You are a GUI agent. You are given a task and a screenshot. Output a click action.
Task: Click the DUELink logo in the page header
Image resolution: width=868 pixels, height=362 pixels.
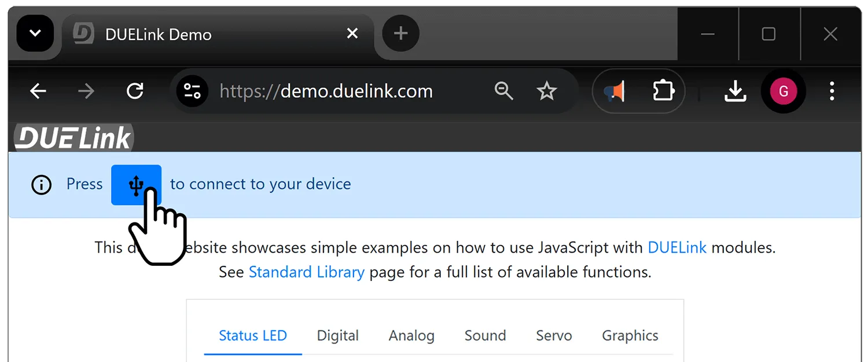tap(72, 137)
